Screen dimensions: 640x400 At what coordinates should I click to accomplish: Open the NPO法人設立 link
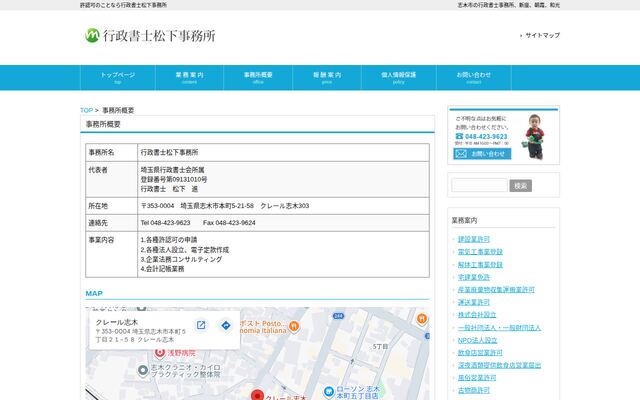tap(478, 340)
